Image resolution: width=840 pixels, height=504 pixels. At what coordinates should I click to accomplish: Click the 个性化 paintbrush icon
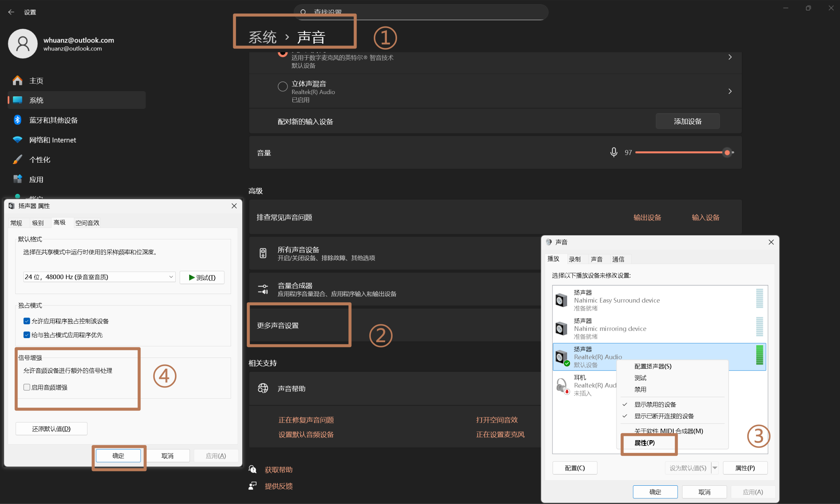pyautogui.click(x=17, y=160)
